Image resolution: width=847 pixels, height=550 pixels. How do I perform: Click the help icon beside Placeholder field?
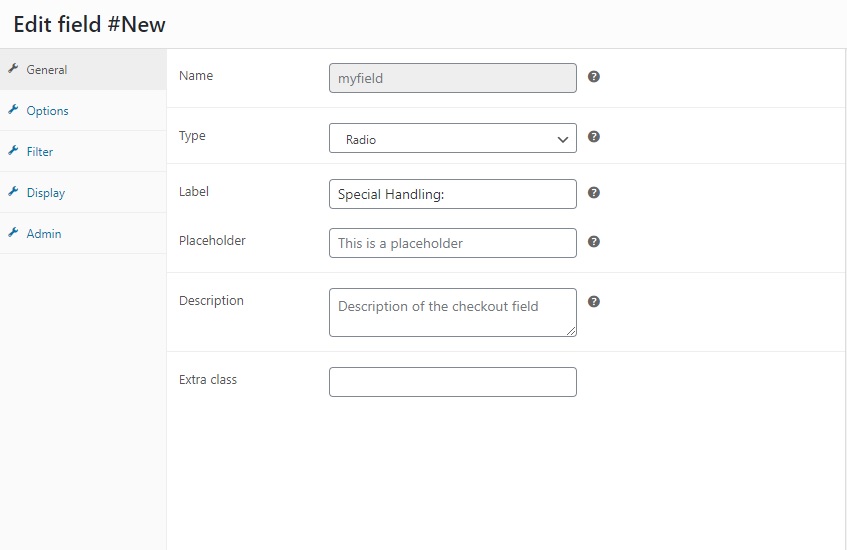pyautogui.click(x=594, y=242)
